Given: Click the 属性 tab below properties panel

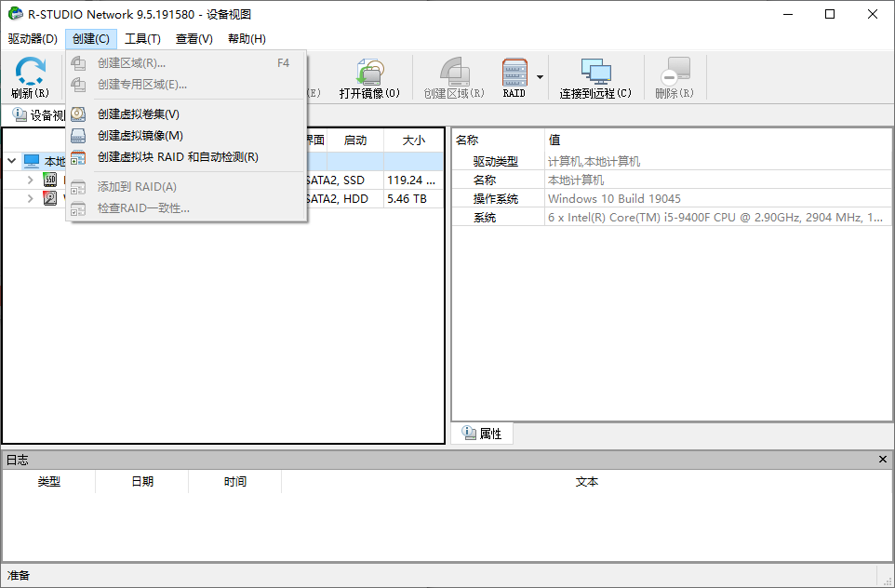Looking at the screenshot, I should tap(484, 434).
